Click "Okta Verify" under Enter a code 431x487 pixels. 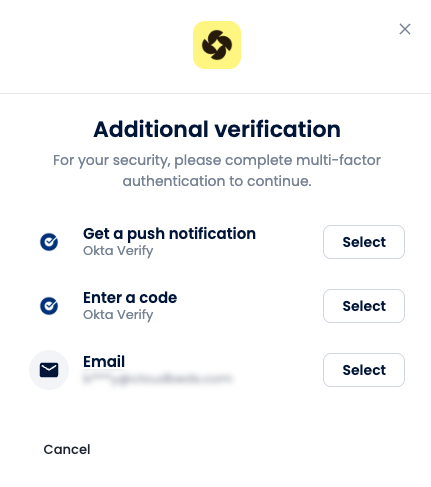pos(118,315)
